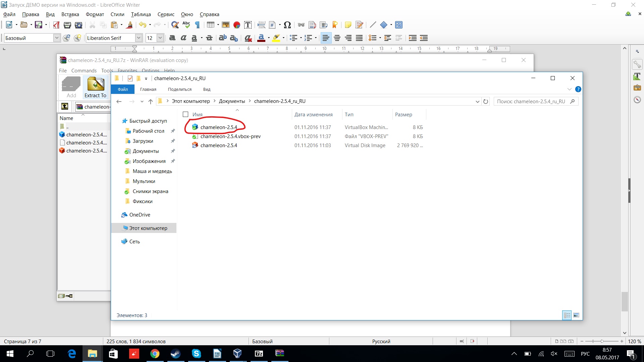Increase paragraph indent

(x=413, y=38)
